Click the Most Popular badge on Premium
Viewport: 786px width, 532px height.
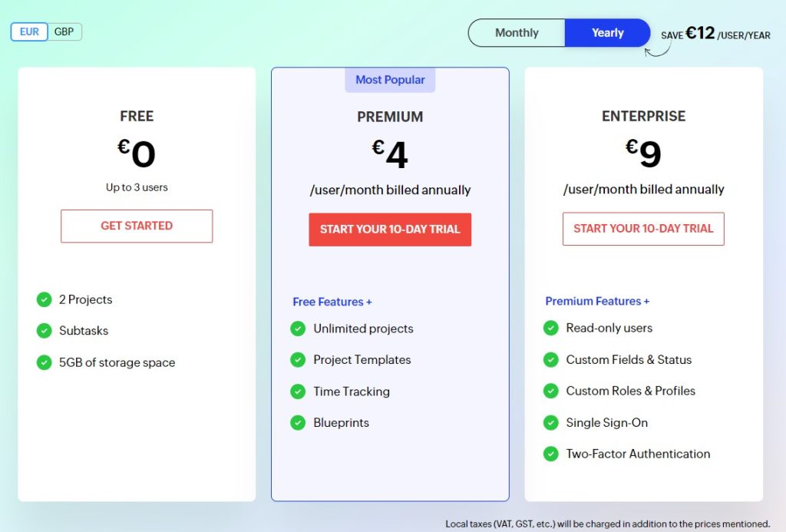390,80
